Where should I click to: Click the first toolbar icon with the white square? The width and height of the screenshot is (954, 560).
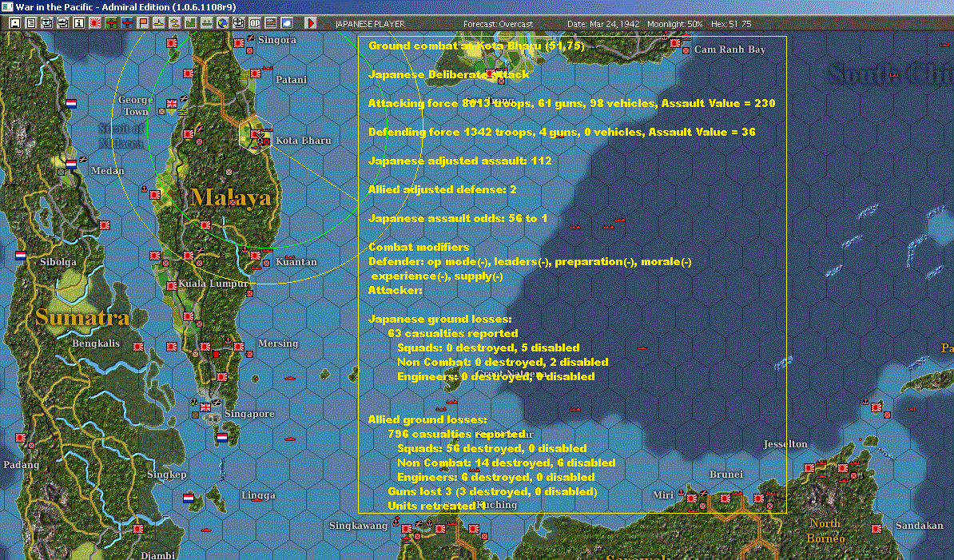[x=15, y=23]
